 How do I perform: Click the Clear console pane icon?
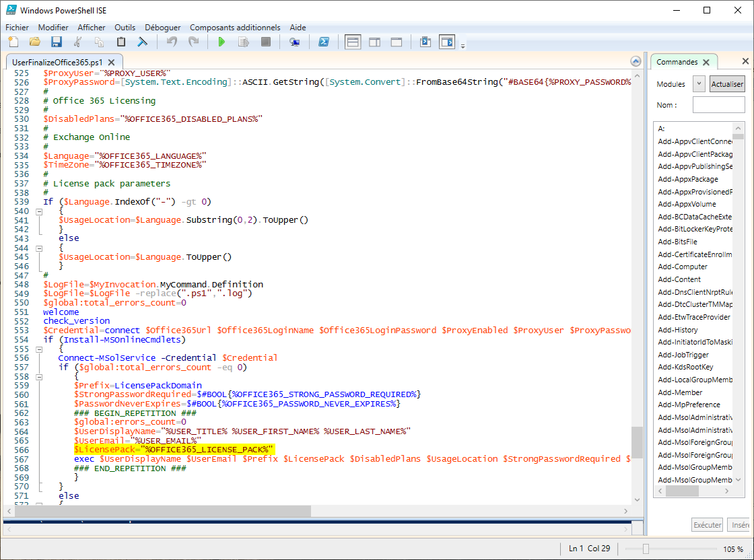click(x=142, y=42)
